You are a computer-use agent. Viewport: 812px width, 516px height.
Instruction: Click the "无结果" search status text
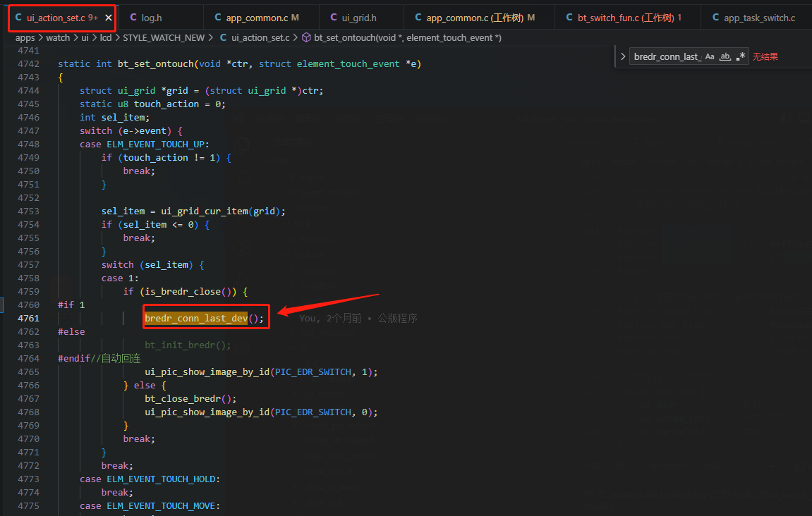pyautogui.click(x=765, y=56)
